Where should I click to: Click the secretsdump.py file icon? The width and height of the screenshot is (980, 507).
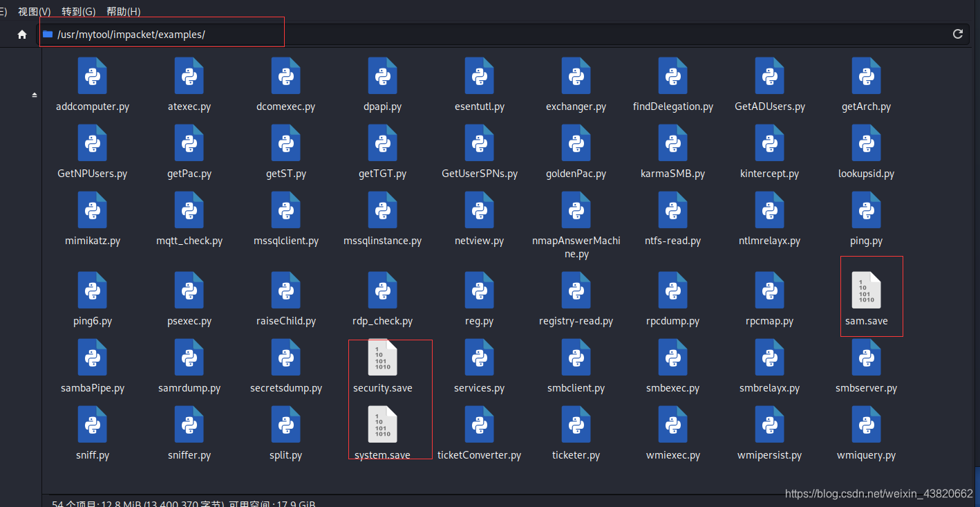[286, 358]
